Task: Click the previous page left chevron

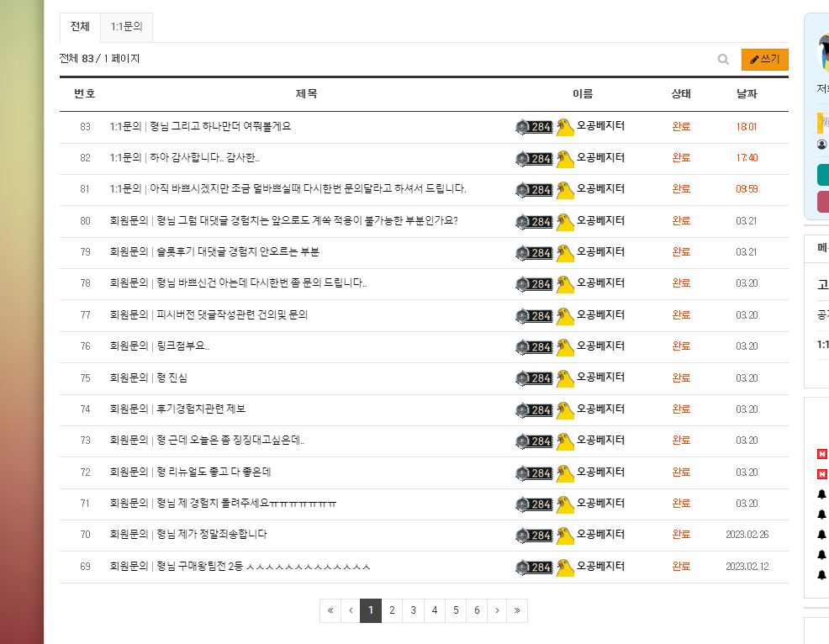Action: click(351, 610)
